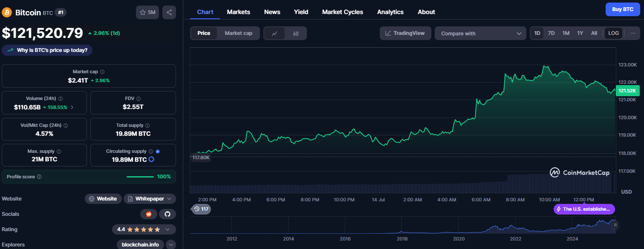View the Market Cycles tab
The height and width of the screenshot is (249, 644).
[343, 12]
